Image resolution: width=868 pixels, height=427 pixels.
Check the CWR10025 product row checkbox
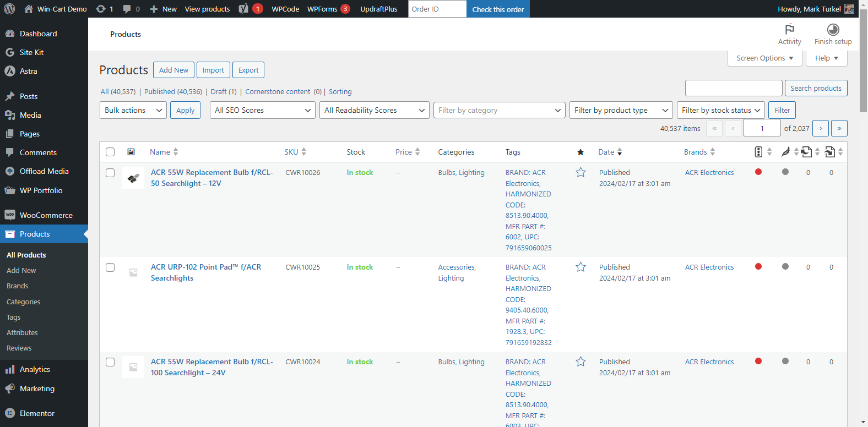pos(110,267)
